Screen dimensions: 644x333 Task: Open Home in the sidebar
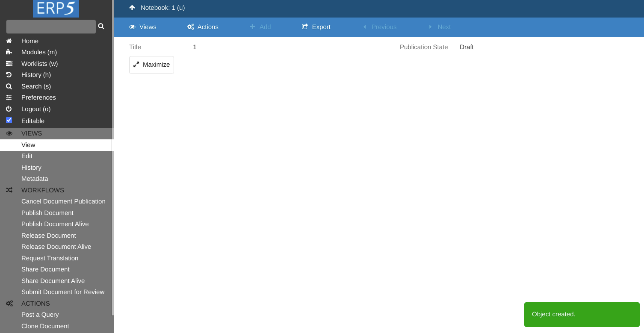click(30, 41)
